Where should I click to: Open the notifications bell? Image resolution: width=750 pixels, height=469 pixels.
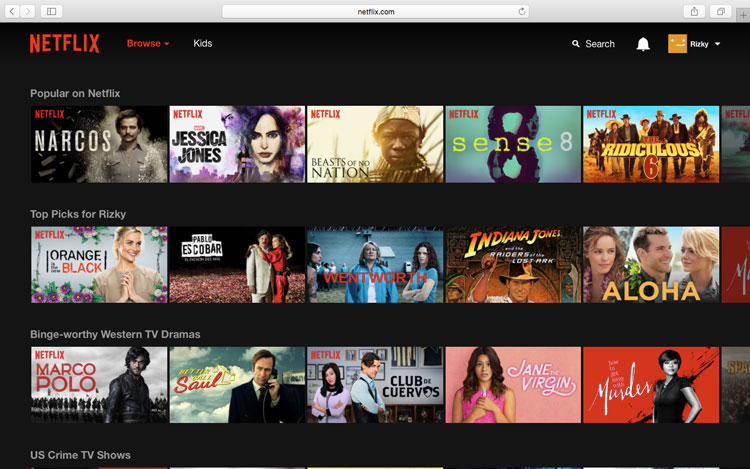(643, 44)
